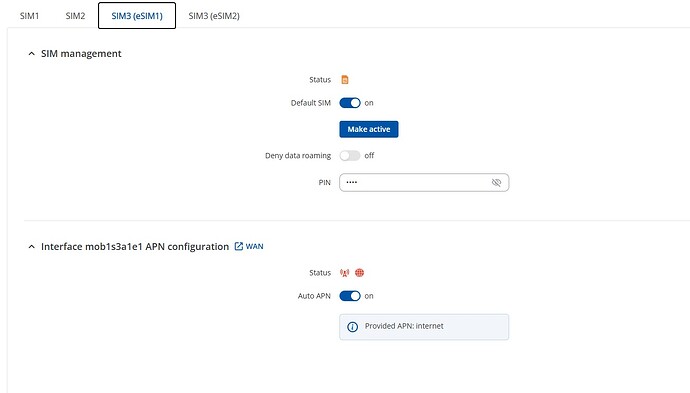Switch to the SIM2 tab
The image size is (690, 393).
[x=75, y=16]
